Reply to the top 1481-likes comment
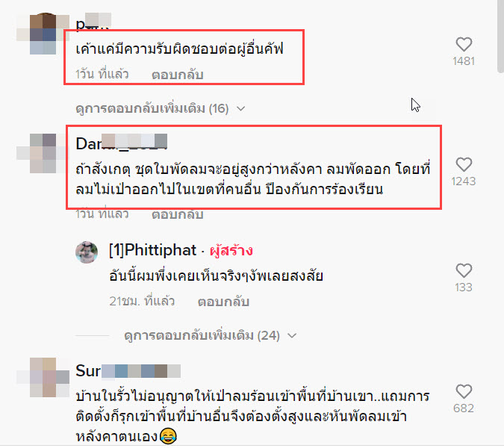This screenshot has height=448, width=504. 178,75
